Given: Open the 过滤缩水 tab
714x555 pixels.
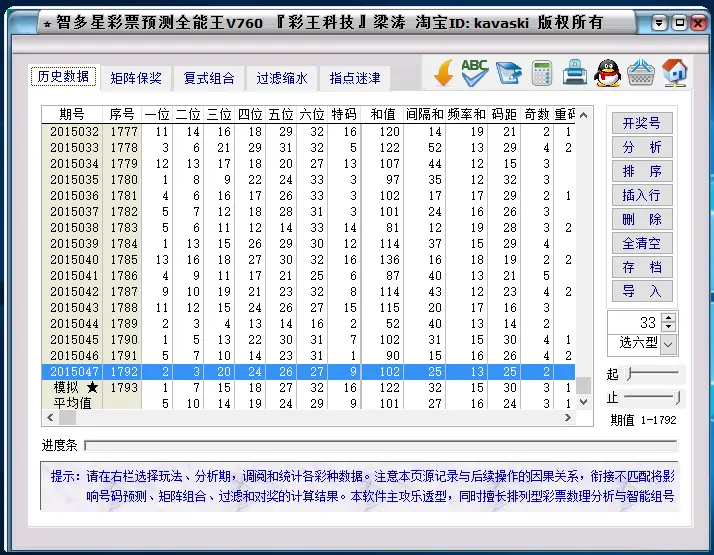Looking at the screenshot, I should [x=282, y=78].
